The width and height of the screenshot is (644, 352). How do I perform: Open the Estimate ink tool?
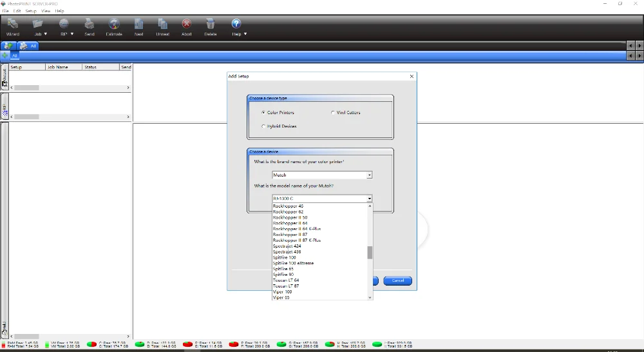point(114,24)
